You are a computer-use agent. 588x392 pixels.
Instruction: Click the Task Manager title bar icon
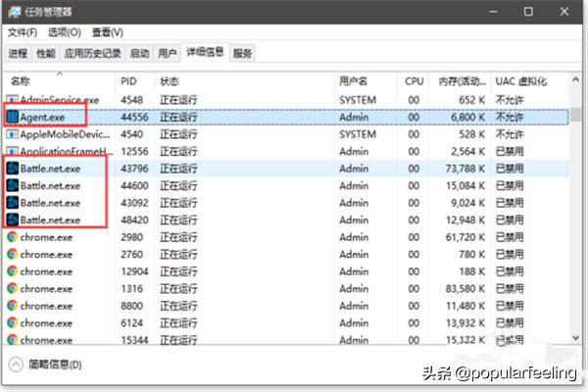coord(14,12)
